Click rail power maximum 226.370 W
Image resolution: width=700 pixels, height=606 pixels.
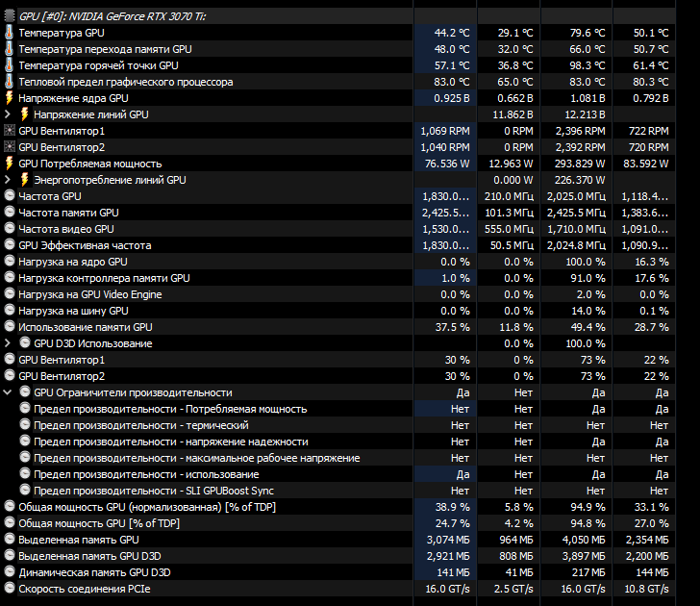coord(580,180)
